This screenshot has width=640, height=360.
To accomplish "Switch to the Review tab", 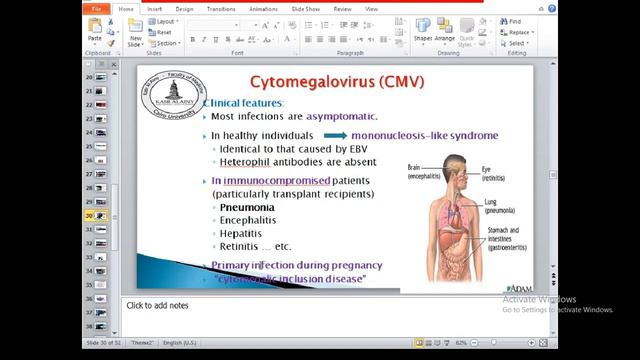I will (342, 9).
